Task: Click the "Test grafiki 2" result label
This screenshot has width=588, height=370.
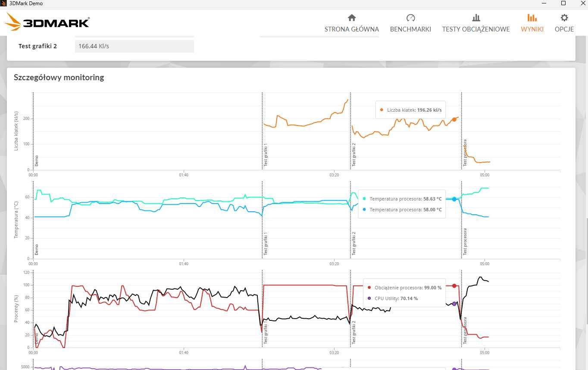Action: point(38,46)
